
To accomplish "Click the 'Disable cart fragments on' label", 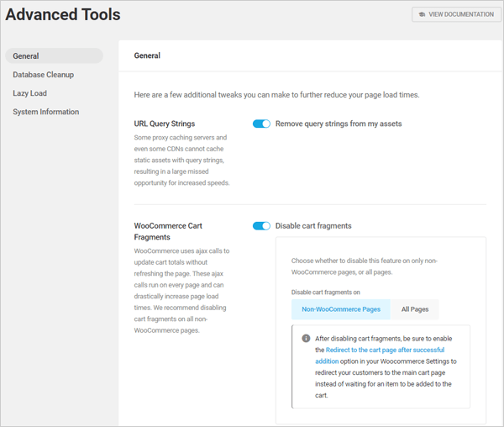I will (326, 293).
